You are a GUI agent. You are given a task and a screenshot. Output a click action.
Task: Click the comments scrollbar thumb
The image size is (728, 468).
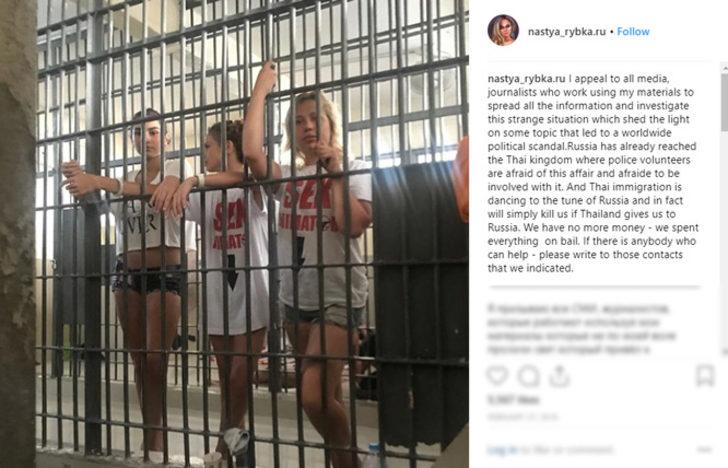[724, 100]
